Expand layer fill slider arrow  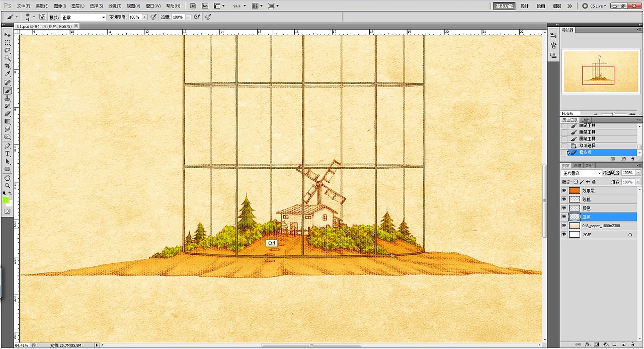638,182
